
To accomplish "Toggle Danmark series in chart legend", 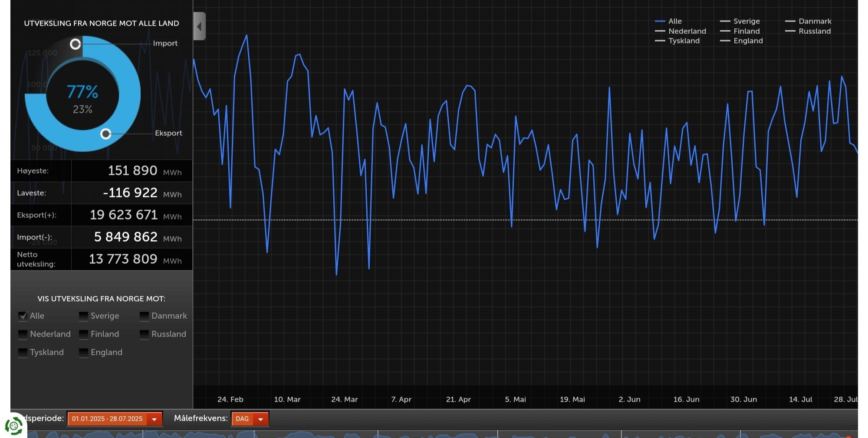I will pyautogui.click(x=808, y=21).
